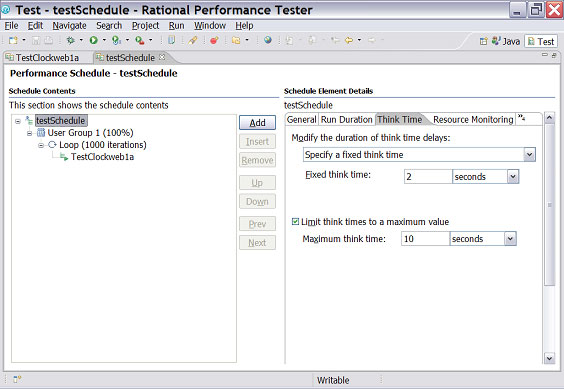This screenshot has height=389, width=564.
Task: Click the Save toolbar icon
Action: [36, 40]
